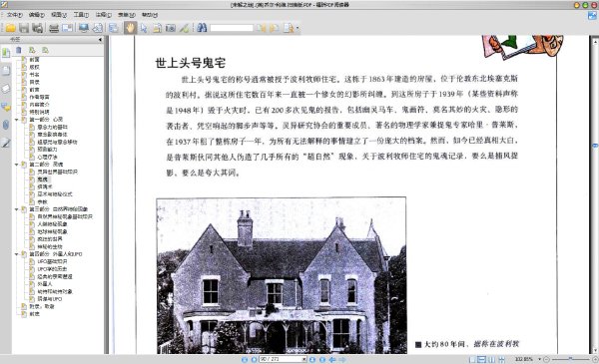
Task: Collapse the 第四部分 外星人和UFO bookmark node
Action: [16, 254]
